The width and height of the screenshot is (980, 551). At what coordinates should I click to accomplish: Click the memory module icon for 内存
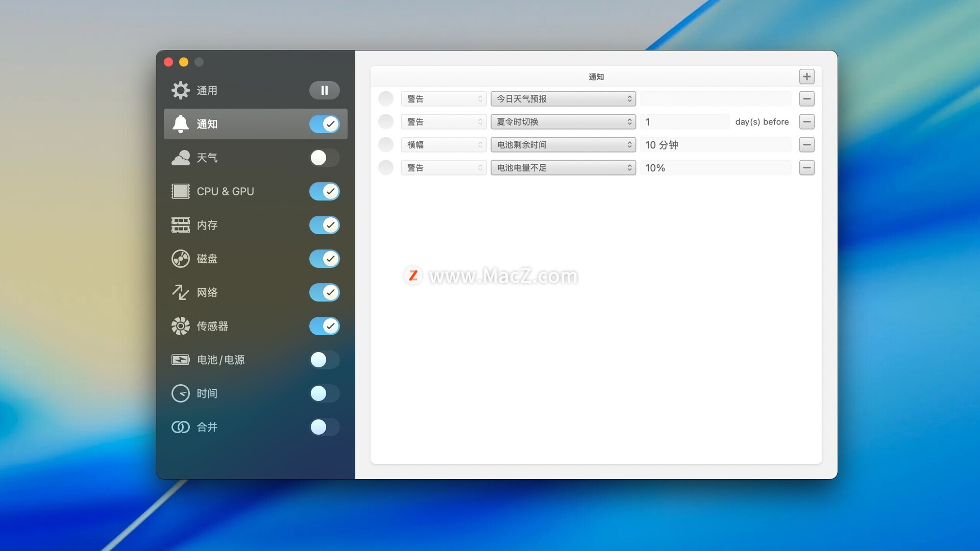180,225
